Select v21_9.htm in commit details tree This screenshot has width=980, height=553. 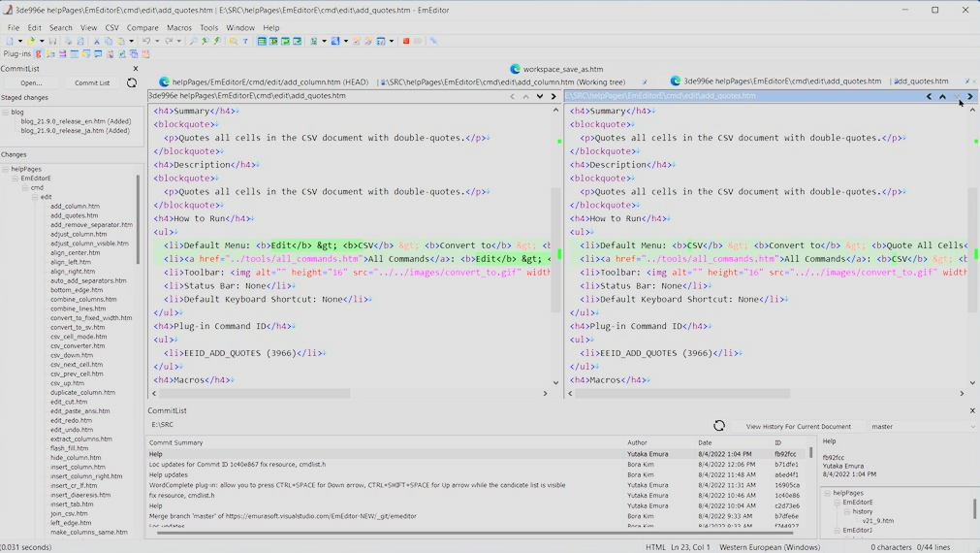(x=877, y=520)
